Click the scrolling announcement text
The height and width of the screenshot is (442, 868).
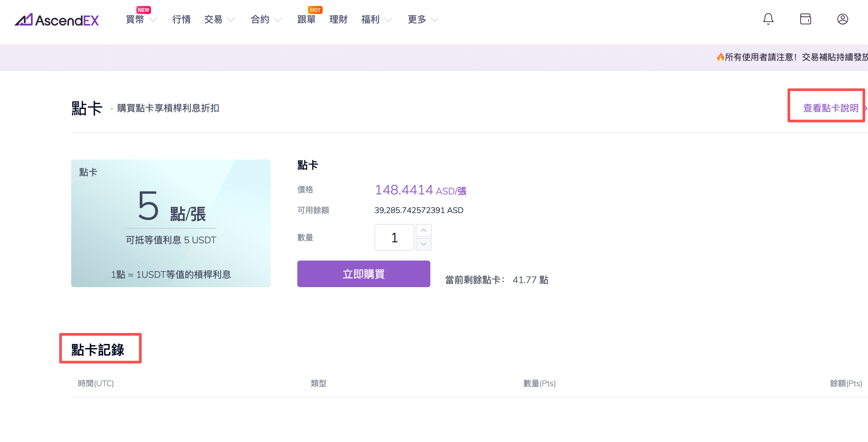(x=795, y=57)
